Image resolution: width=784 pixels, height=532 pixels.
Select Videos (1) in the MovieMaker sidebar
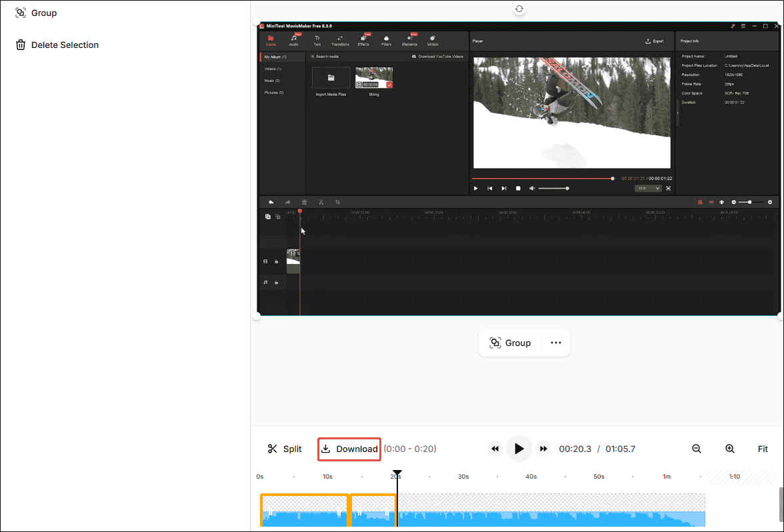pos(273,69)
